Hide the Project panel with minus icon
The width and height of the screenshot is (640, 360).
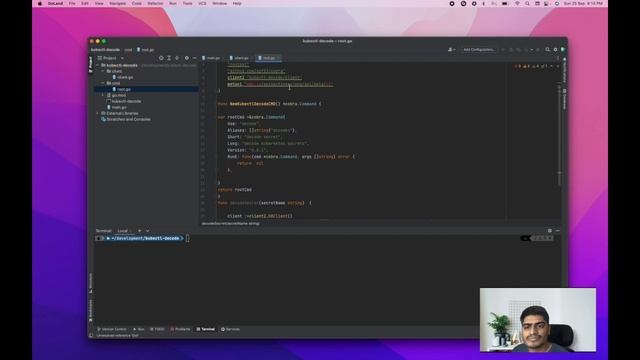point(194,58)
